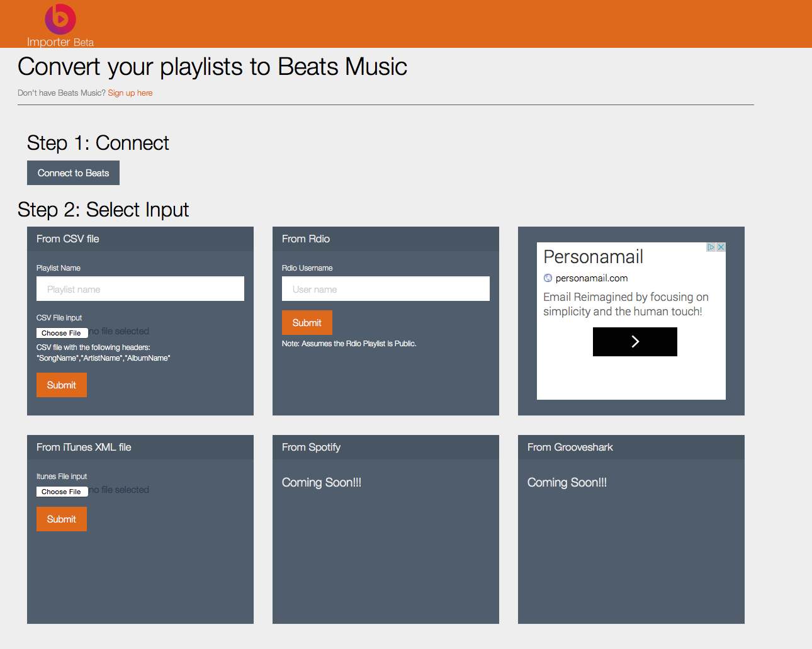The image size is (812, 649).
Task: Submit the iTunes XML file form
Action: point(62,519)
